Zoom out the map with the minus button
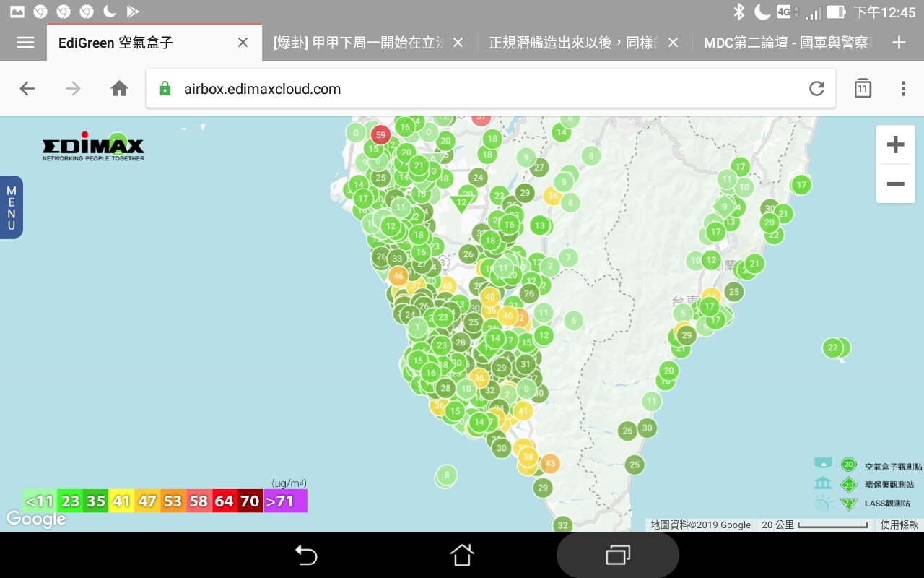This screenshot has height=578, width=924. point(895,184)
